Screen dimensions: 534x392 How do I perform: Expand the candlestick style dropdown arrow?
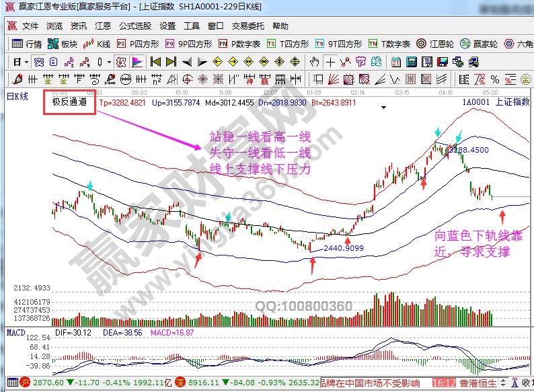point(108,62)
